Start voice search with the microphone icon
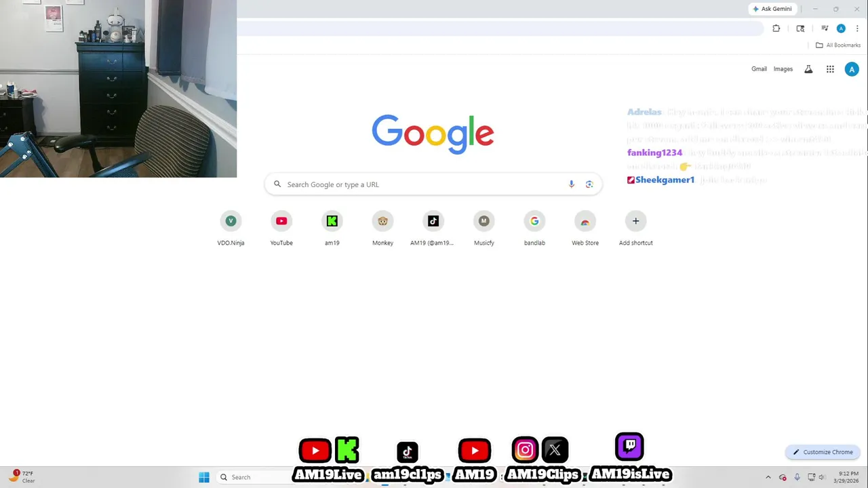 coord(572,184)
